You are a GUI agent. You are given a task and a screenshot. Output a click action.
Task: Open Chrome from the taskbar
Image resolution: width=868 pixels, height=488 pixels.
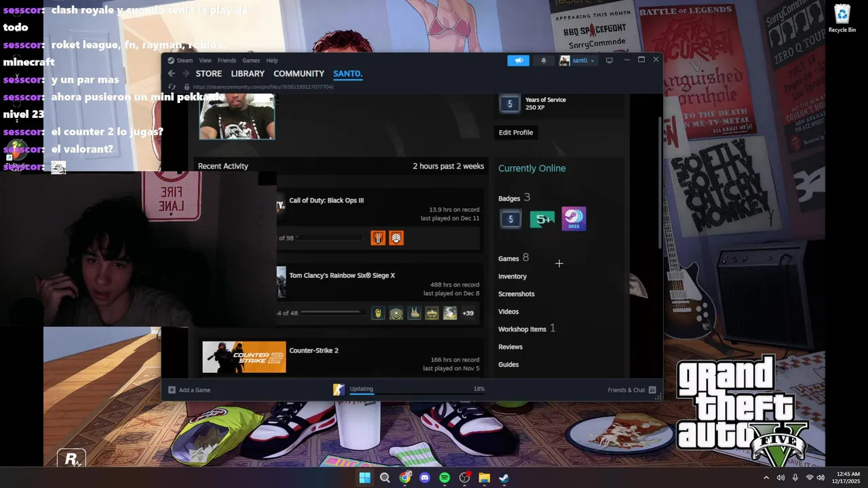coord(405,478)
